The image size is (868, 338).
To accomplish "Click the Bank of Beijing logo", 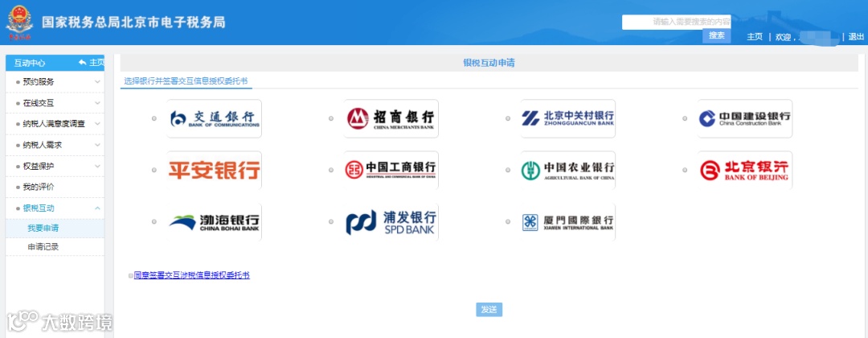I will click(745, 170).
